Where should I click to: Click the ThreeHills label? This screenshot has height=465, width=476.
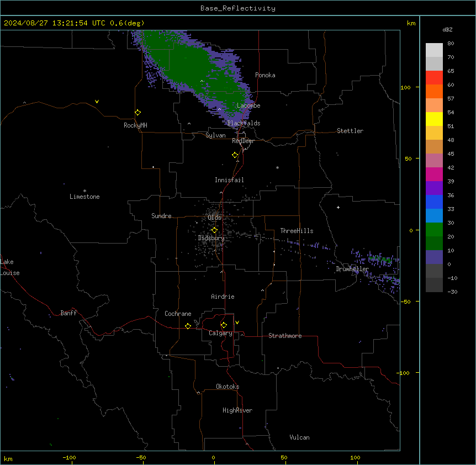click(297, 231)
